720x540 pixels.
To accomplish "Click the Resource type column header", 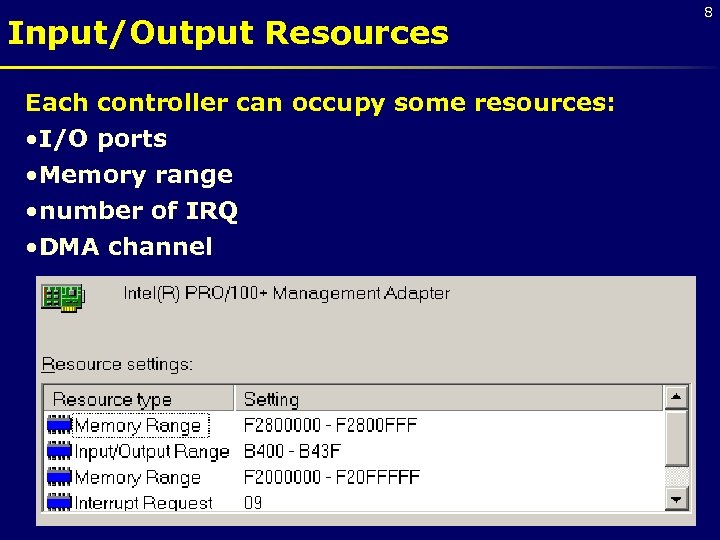I will tap(139, 398).
